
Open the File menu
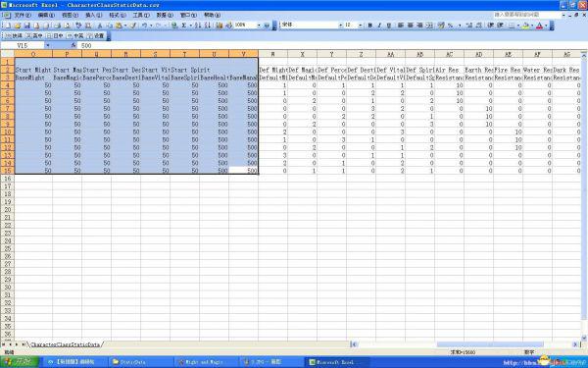(x=23, y=15)
